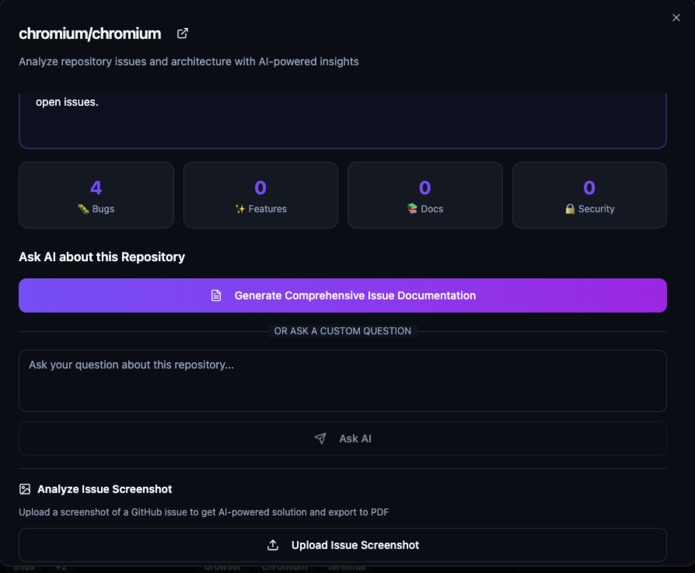Viewport: 695px width, 573px height.
Task: Click the 'Ask AI about this Repository' heading
Action: [x=102, y=257]
